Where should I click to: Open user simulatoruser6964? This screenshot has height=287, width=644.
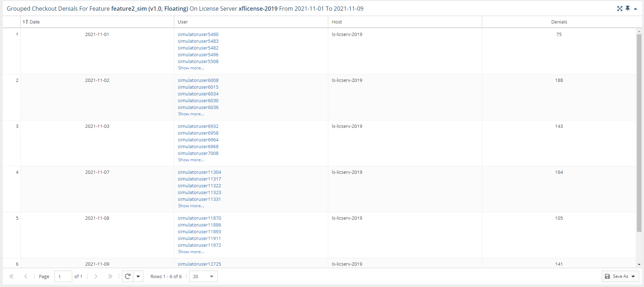(198, 140)
